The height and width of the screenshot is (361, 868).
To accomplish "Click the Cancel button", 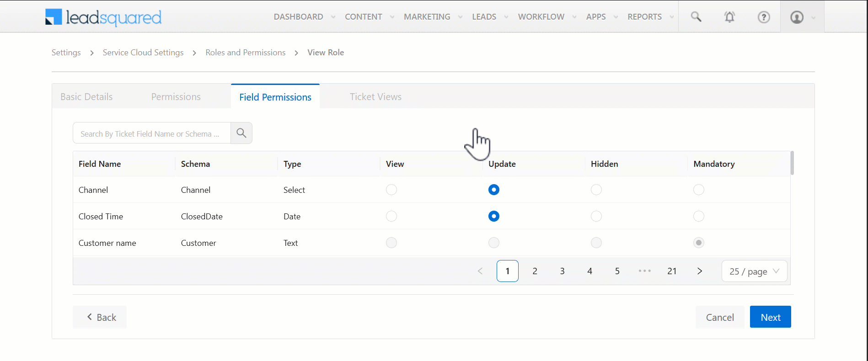I will [x=720, y=317].
